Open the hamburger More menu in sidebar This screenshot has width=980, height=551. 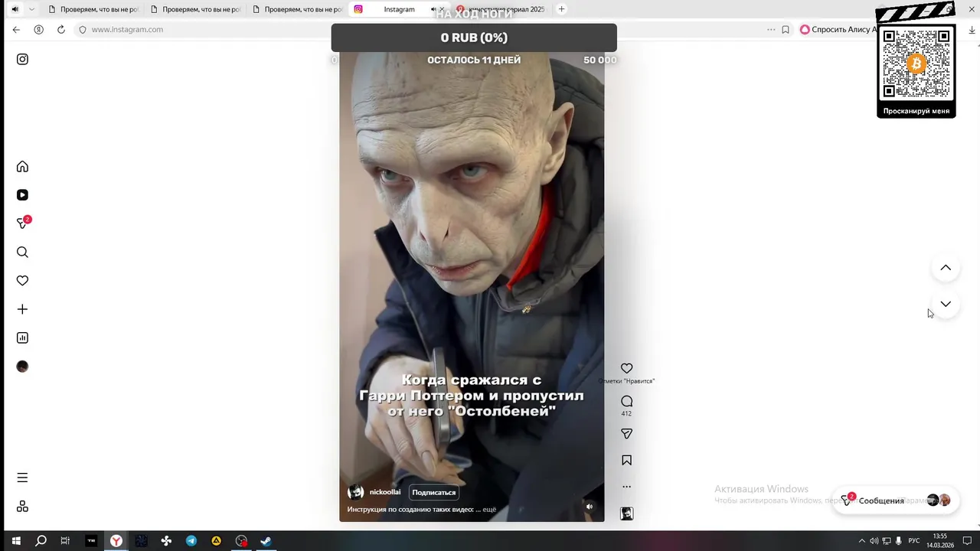pos(22,478)
